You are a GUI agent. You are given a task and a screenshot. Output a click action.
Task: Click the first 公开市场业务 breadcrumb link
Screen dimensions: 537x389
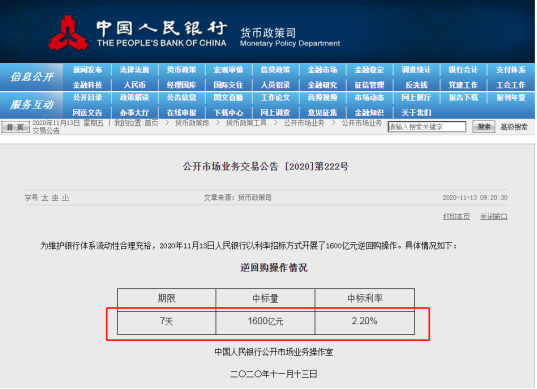click(x=304, y=123)
